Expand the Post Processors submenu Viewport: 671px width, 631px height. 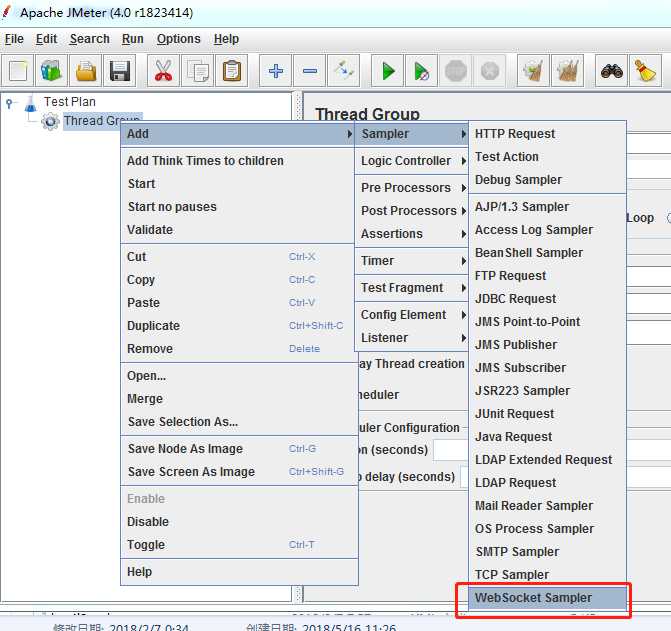412,211
